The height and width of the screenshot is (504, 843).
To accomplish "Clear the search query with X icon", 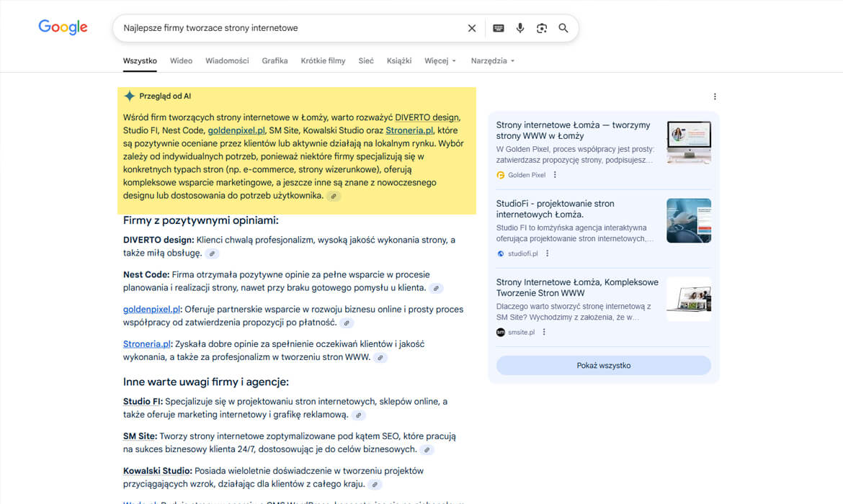I will [472, 28].
